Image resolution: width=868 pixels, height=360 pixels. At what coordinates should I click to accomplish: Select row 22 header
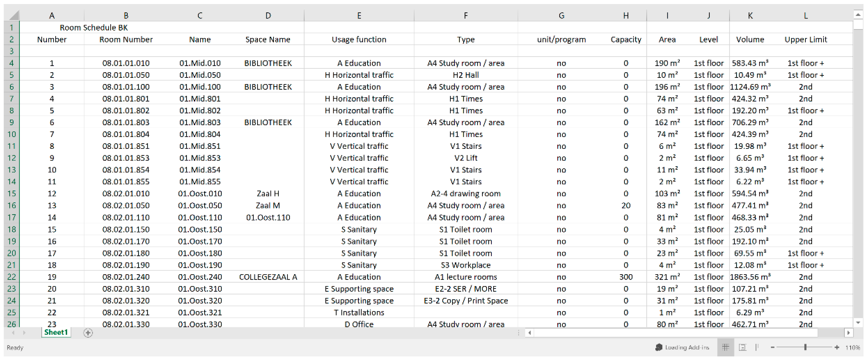tap(12, 277)
